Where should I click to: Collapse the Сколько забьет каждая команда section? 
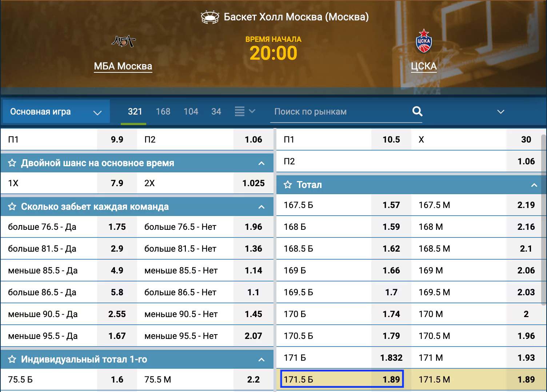point(261,207)
